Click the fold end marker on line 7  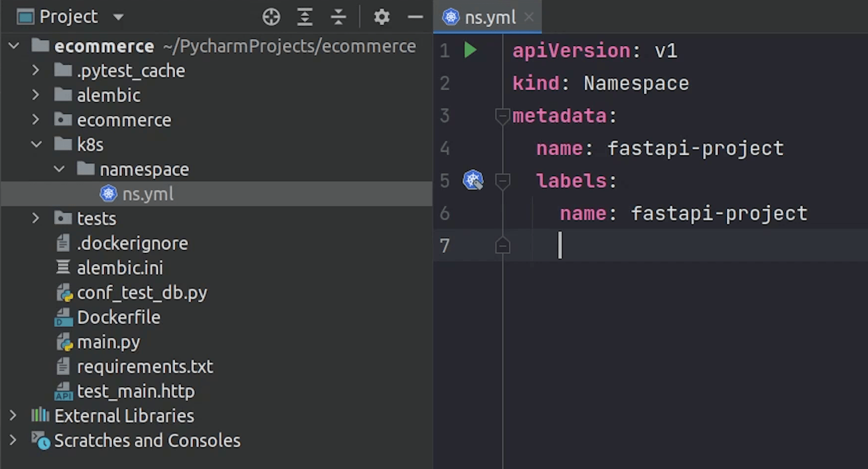(502, 246)
